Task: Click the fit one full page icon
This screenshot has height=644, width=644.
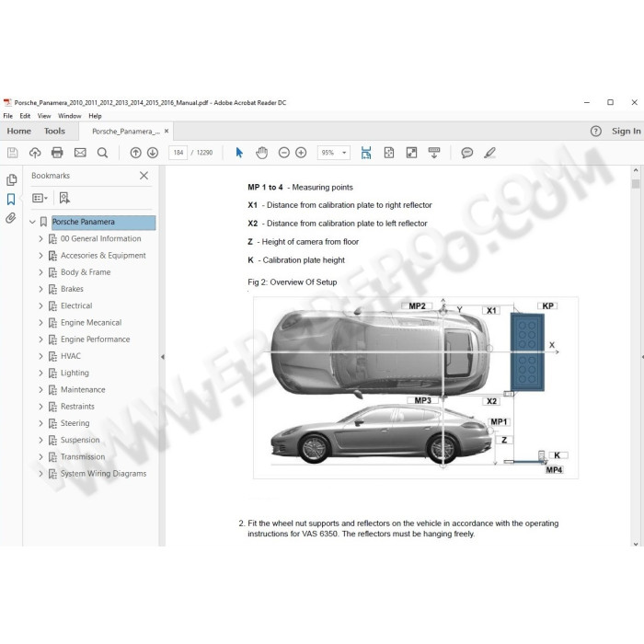Action: (x=388, y=153)
